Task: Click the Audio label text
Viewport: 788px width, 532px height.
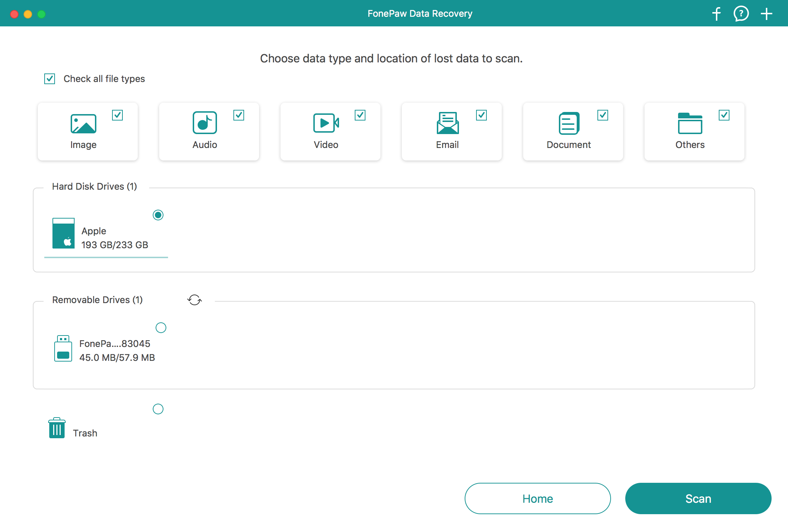Action: click(205, 145)
